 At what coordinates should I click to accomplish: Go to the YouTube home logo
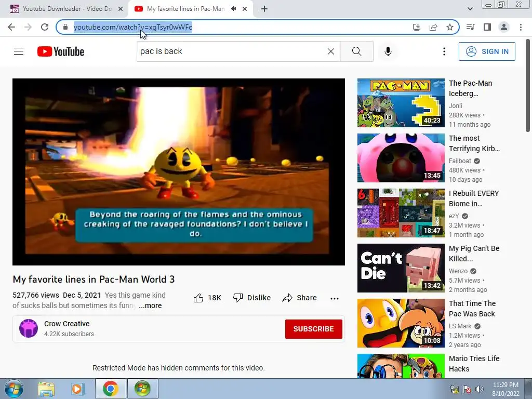pos(61,51)
